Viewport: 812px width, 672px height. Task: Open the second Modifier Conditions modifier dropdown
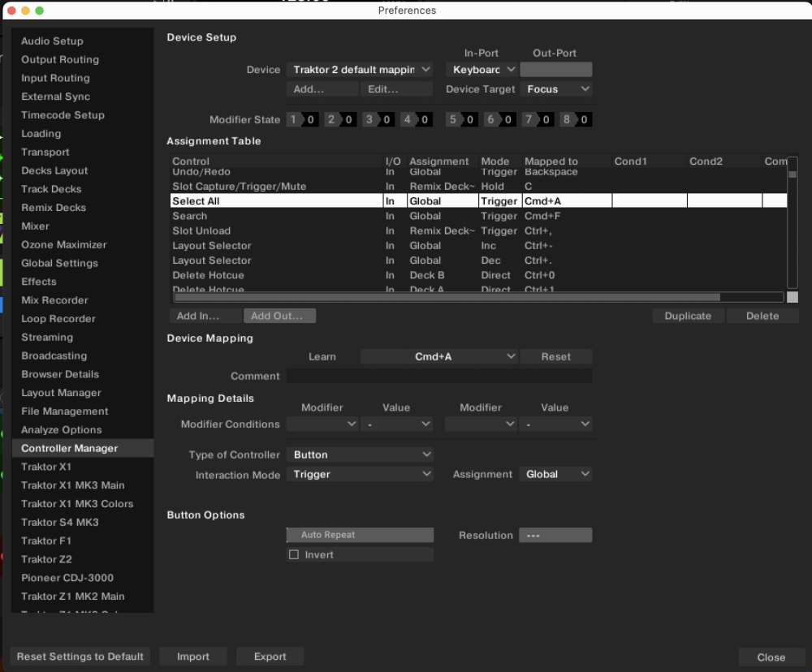click(481, 424)
